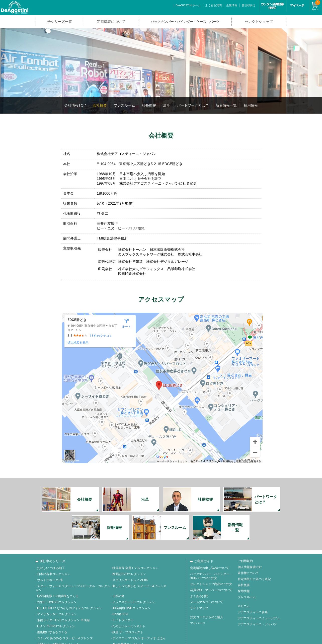Go to 会社情報TOP tab
Screen dimensions: 322x644
pyautogui.click(x=75, y=105)
